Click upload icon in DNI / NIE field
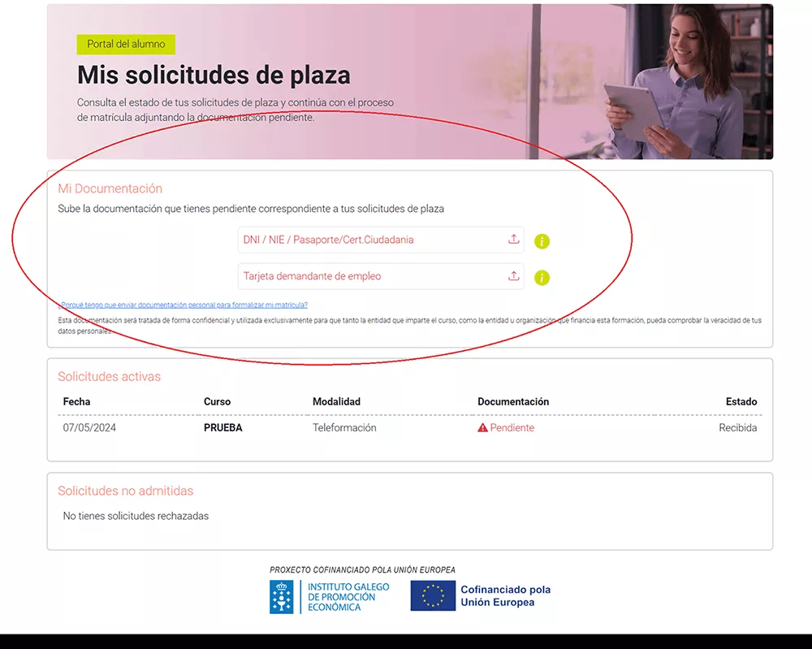The height and width of the screenshot is (649, 812). 513,240
